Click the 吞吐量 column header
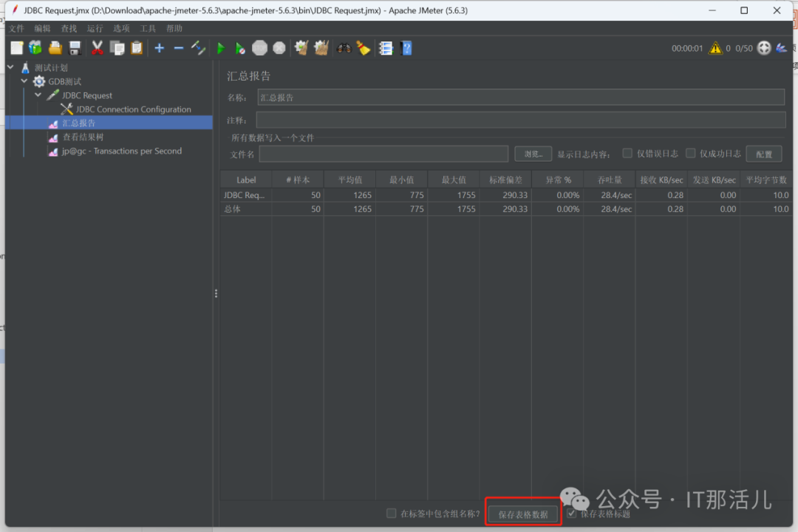 pos(609,180)
